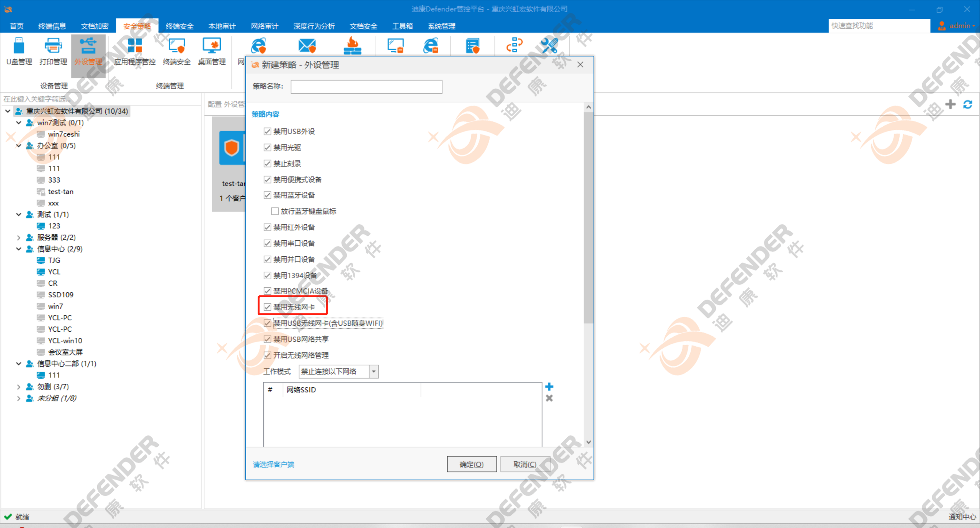The image size is (980, 528).
Task: Expand the 勿删 group
Action: click(x=18, y=386)
